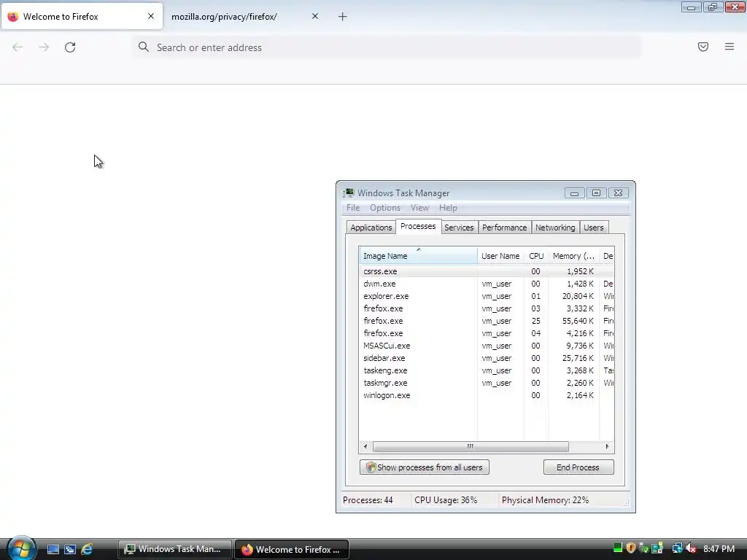Select the csrss.exe process row

tap(487, 271)
